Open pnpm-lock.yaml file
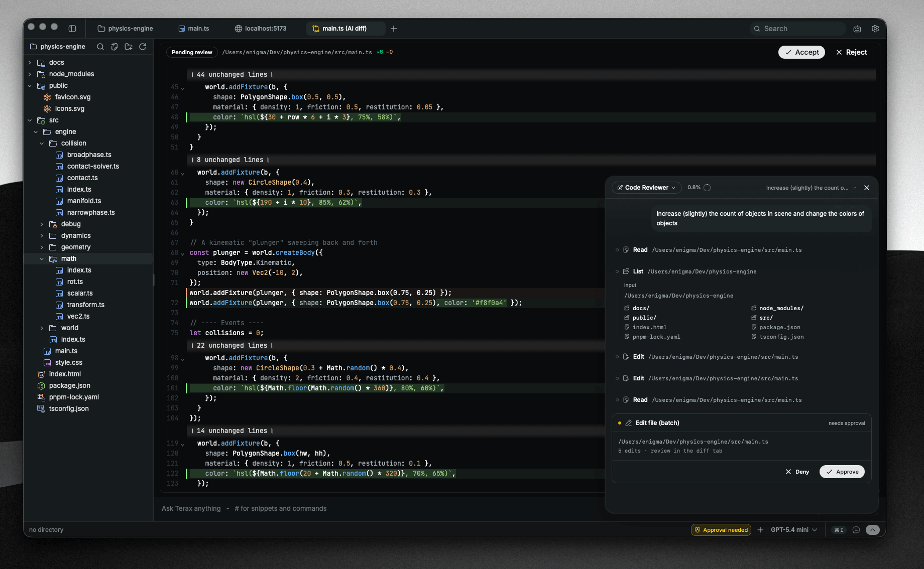Image resolution: width=924 pixels, height=569 pixels. tap(74, 397)
